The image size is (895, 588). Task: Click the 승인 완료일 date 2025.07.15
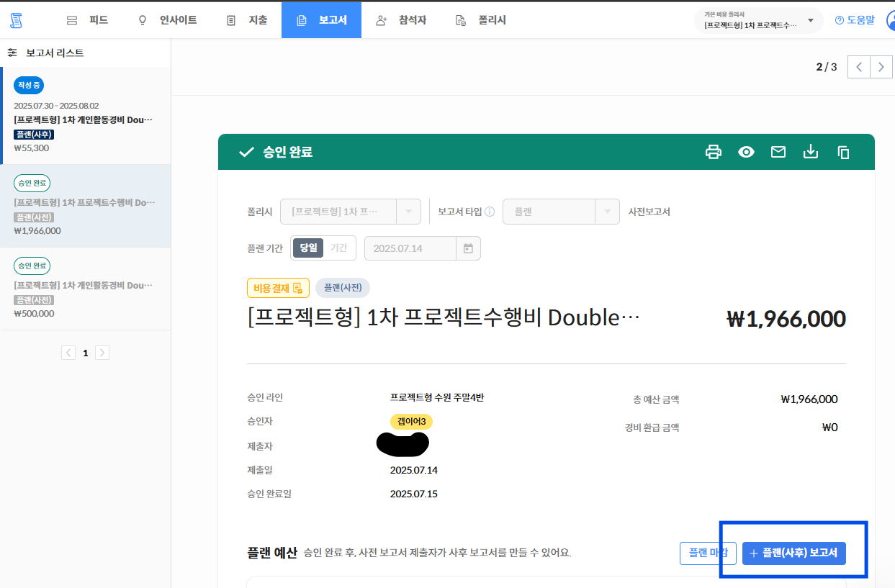pyautogui.click(x=414, y=494)
